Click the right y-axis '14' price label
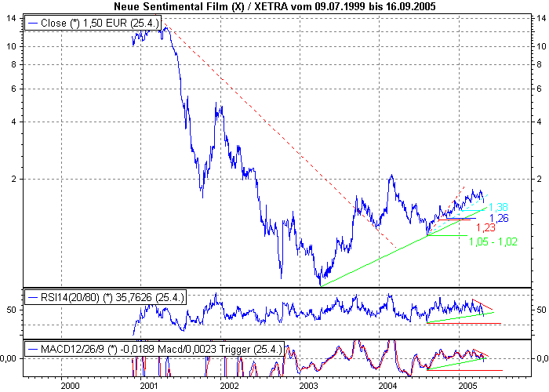Viewport: 549px width, 392px height. click(x=541, y=18)
